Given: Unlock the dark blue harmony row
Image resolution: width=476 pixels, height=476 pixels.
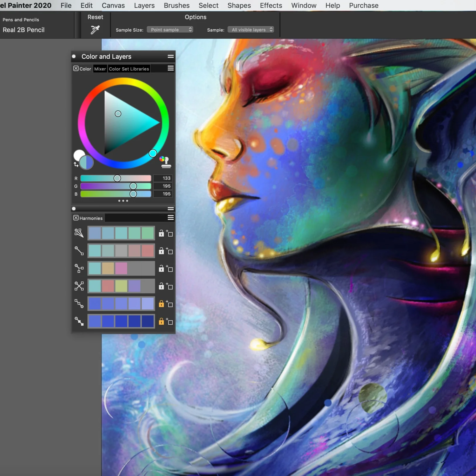Looking at the screenshot, I should coord(161,321).
